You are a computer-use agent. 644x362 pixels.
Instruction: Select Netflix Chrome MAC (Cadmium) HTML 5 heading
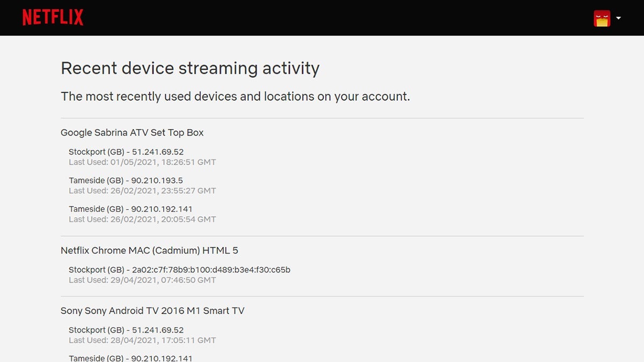click(149, 250)
